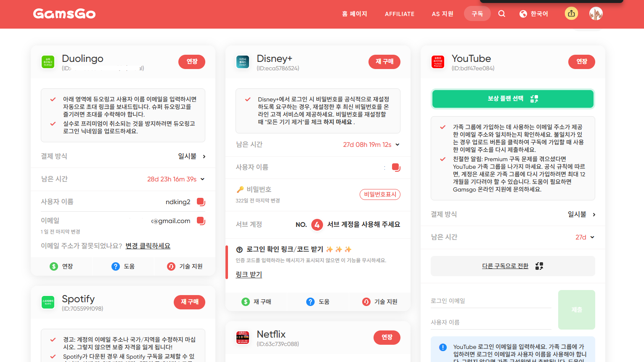Click the Netflix ID 63c739c088 text
Viewport: 644px width, 362px height.
(x=278, y=344)
